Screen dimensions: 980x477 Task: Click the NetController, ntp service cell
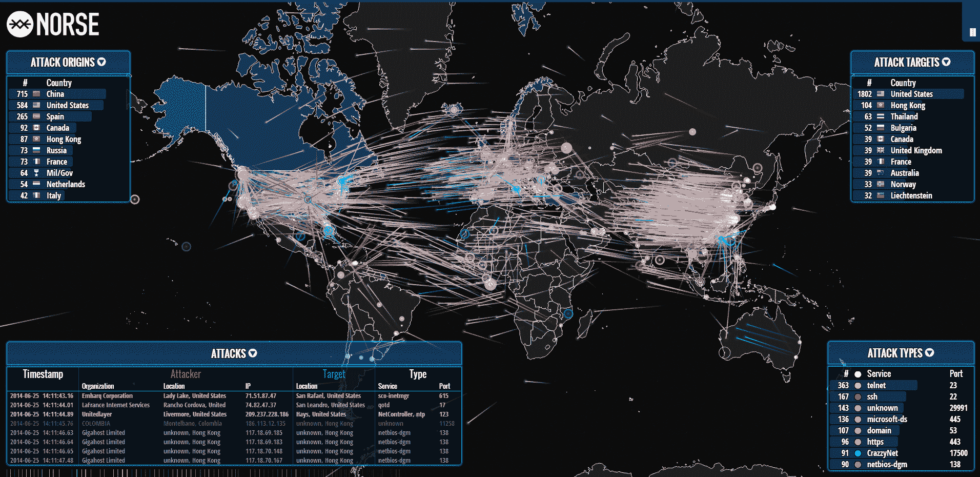pyautogui.click(x=401, y=414)
